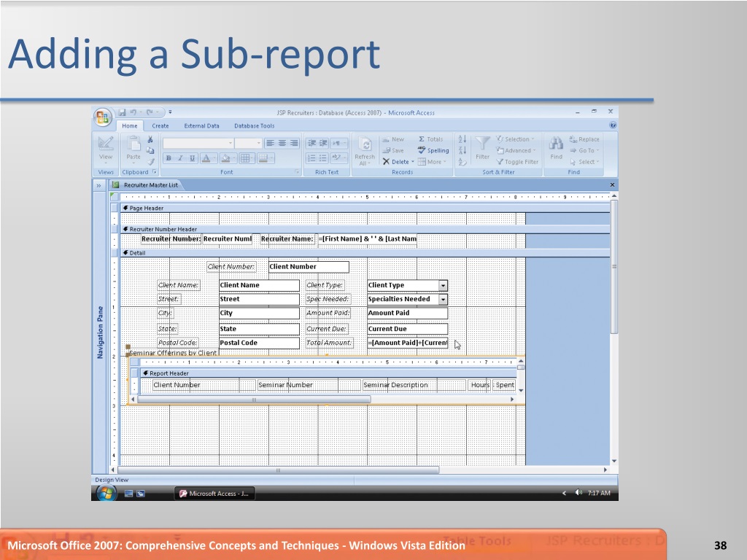This screenshot has height=560, width=747.
Task: Click the Access Help question icon
Action: click(613, 125)
